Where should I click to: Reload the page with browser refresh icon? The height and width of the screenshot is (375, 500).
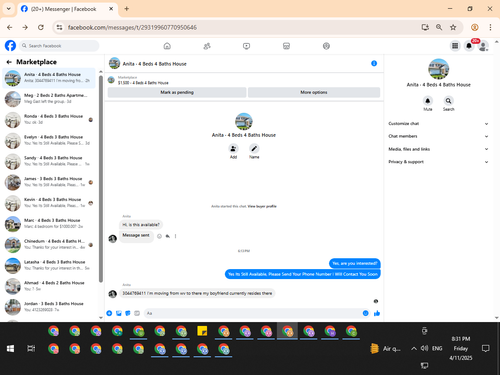(41, 27)
